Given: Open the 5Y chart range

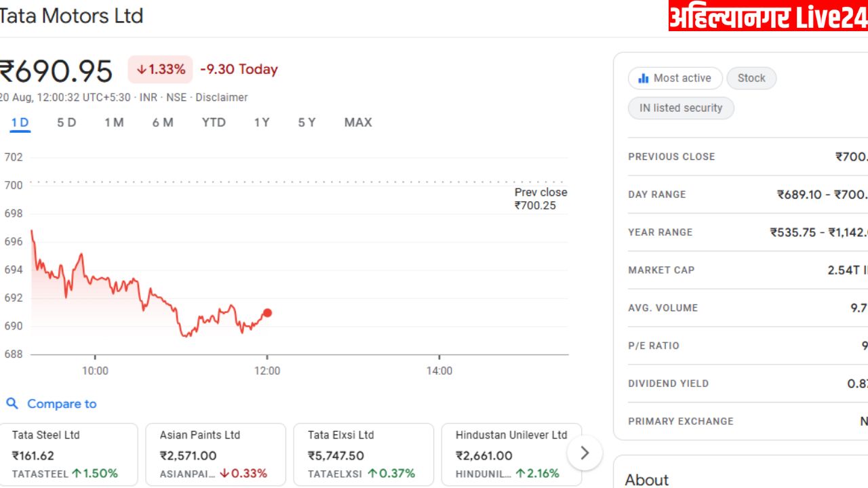Looking at the screenshot, I should (307, 123).
